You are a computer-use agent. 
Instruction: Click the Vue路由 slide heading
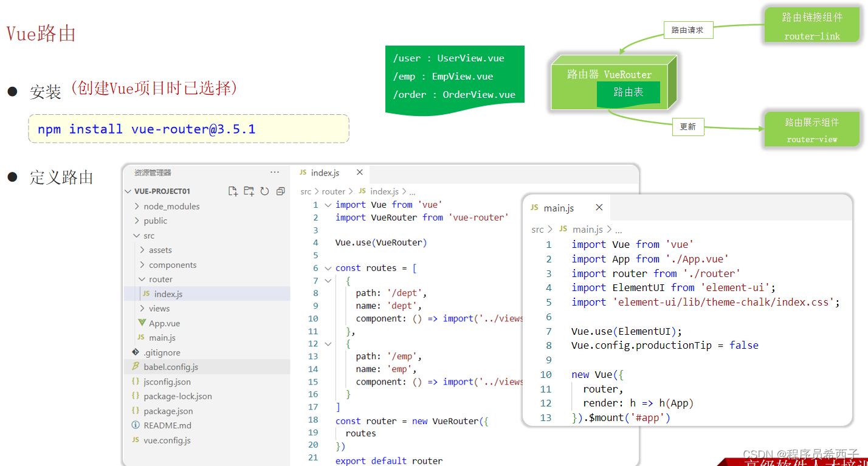41,33
